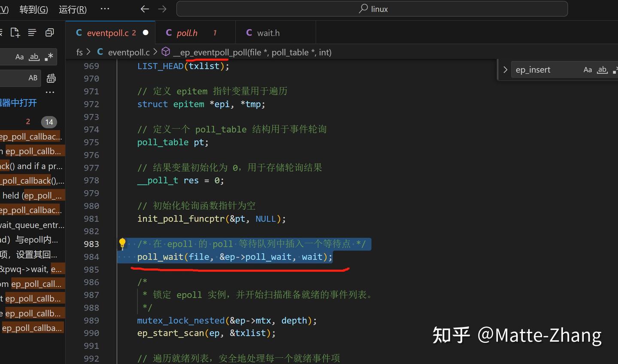Click the new search editor icon
Viewport: 618px width, 364px height.
(x=15, y=32)
